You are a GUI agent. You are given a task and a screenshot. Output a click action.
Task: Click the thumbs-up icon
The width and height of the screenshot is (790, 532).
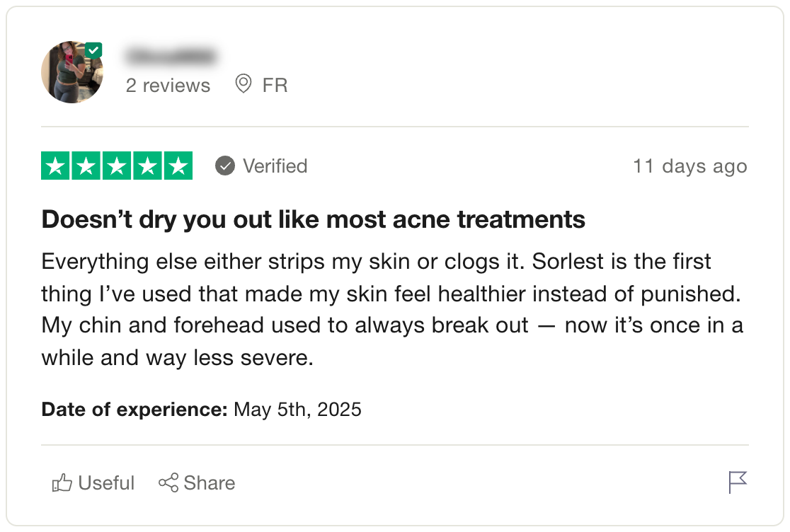[x=62, y=482]
